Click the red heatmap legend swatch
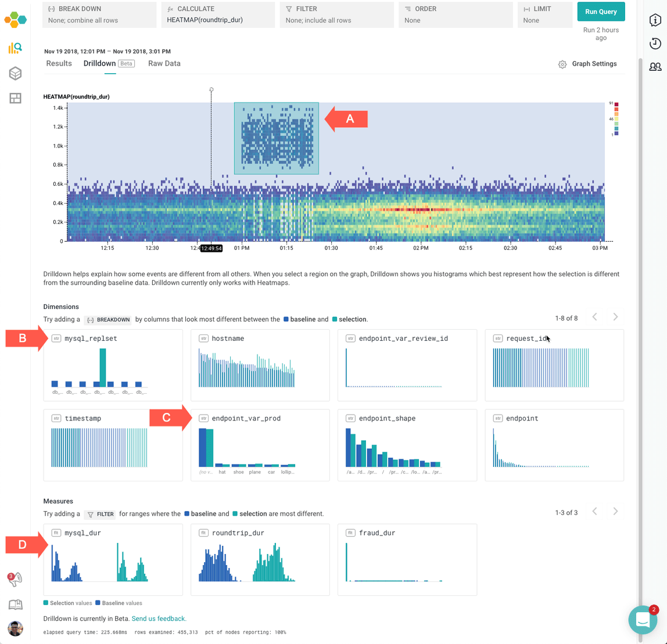The height and width of the screenshot is (644, 667). click(x=616, y=104)
